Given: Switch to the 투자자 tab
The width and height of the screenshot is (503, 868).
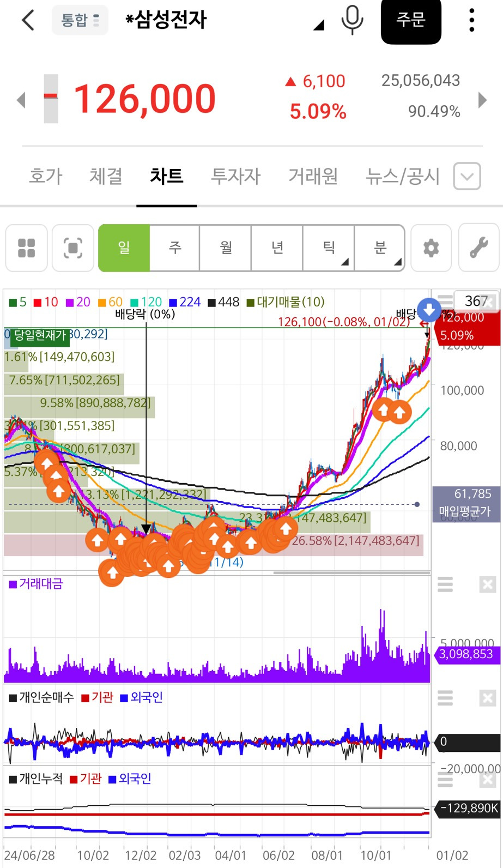Looking at the screenshot, I should (x=236, y=176).
